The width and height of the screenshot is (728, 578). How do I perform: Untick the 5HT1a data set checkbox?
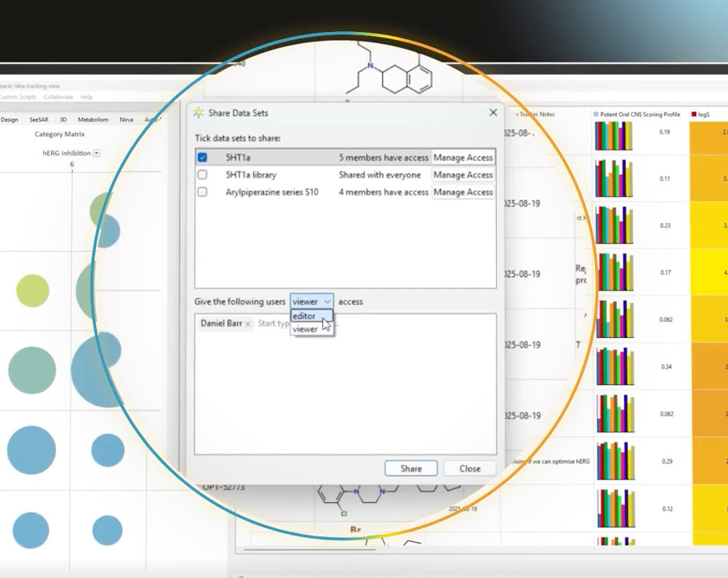(x=202, y=158)
